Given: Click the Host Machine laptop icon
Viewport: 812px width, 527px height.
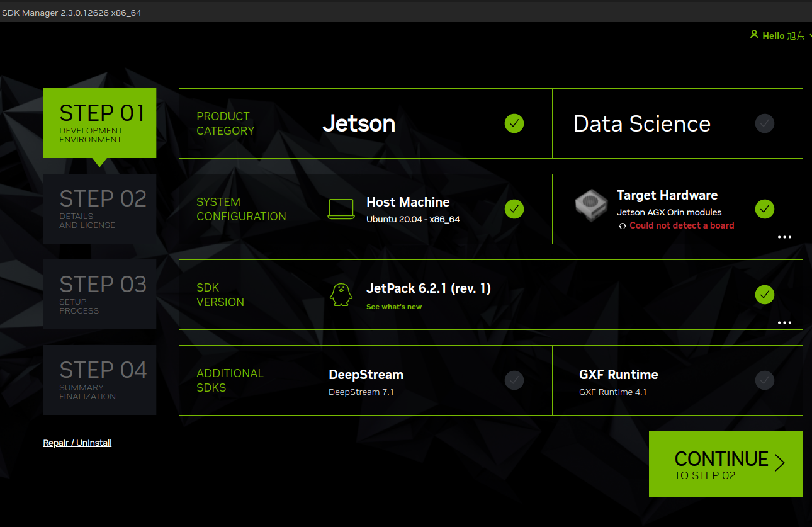Looking at the screenshot, I should 341,209.
